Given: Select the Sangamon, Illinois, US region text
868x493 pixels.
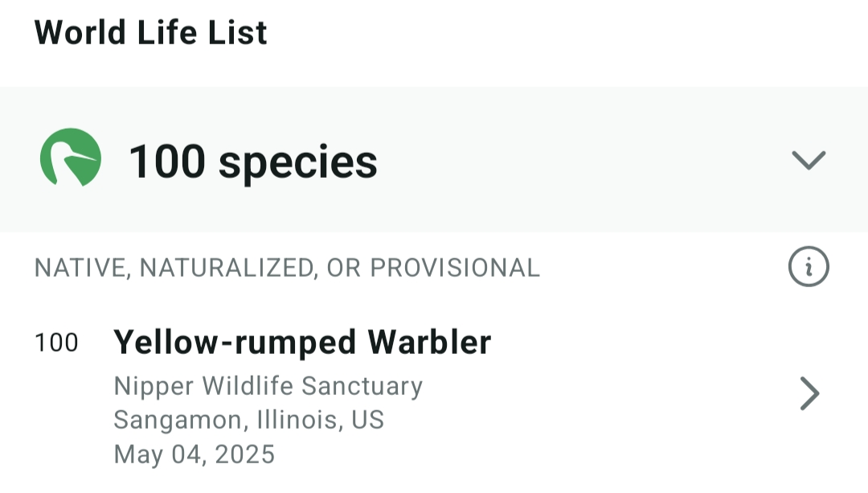Looking at the screenshot, I should pyautogui.click(x=248, y=420).
